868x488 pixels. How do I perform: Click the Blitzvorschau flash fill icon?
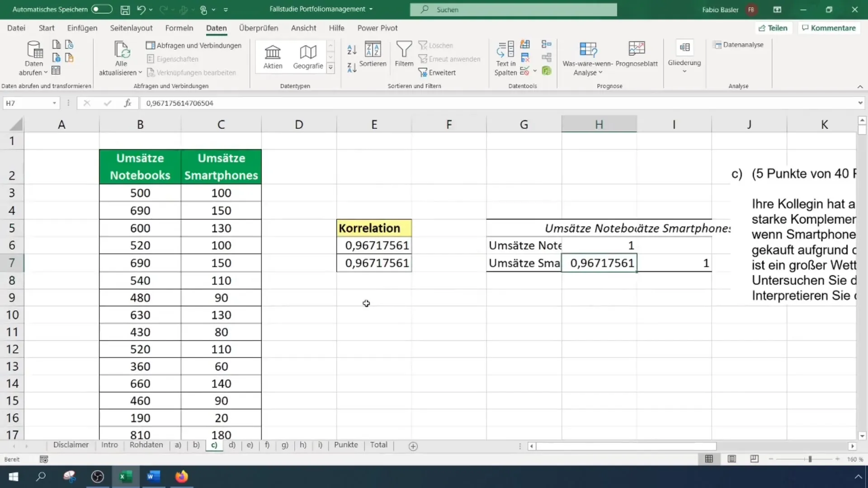pos(525,44)
